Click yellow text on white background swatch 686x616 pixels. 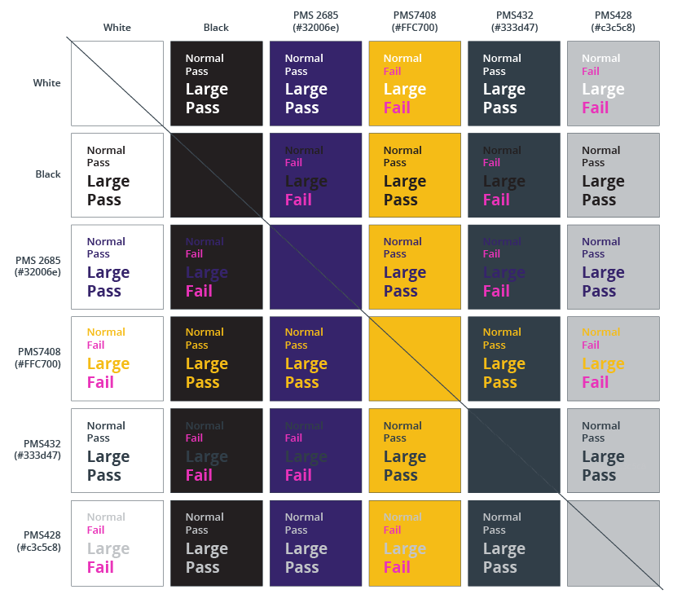117,359
